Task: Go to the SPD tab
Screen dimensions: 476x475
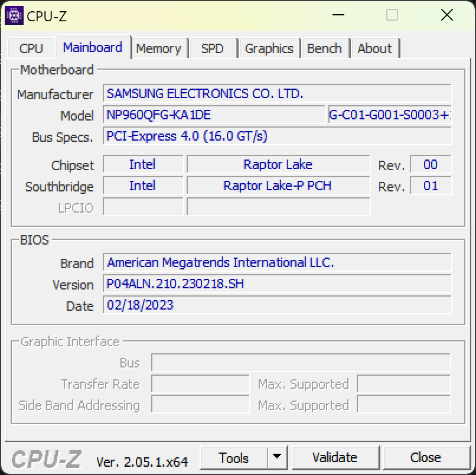Action: (x=213, y=48)
